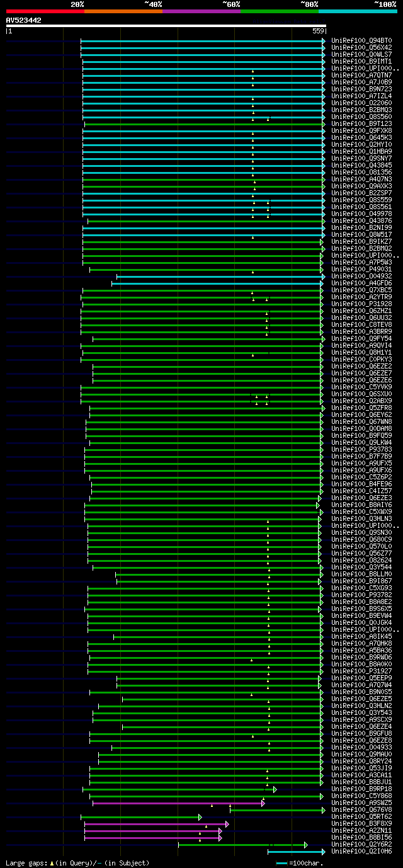The width and height of the screenshot is (403, 868).
Task: Select label UniRef100_B9RWD6
Action: click(361, 658)
